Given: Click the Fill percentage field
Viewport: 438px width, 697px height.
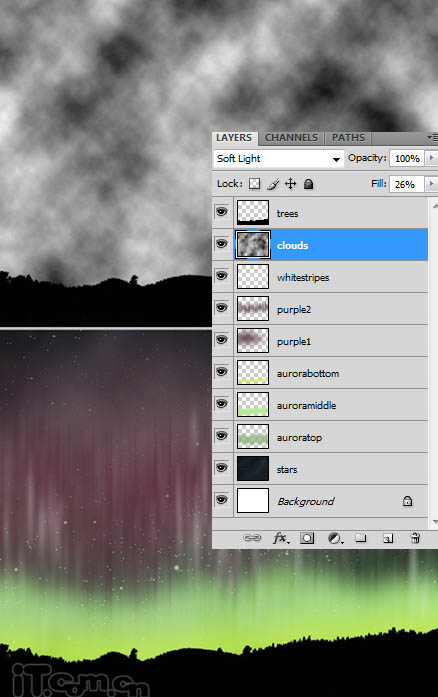Looking at the screenshot, I should point(406,184).
